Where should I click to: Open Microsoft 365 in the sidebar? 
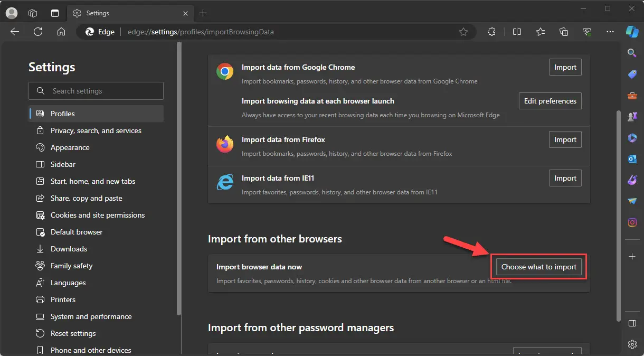(x=632, y=138)
